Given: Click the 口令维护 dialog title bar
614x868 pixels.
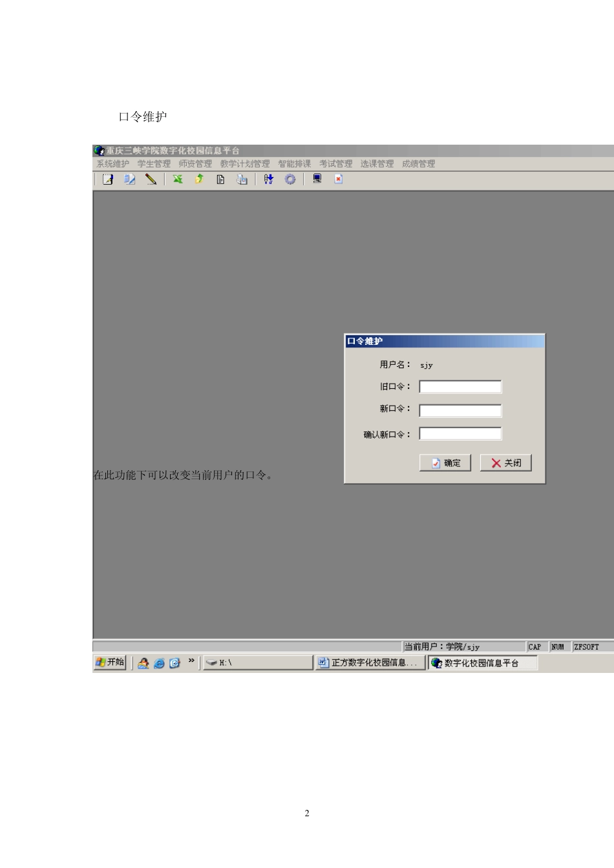Looking at the screenshot, I should [x=445, y=341].
